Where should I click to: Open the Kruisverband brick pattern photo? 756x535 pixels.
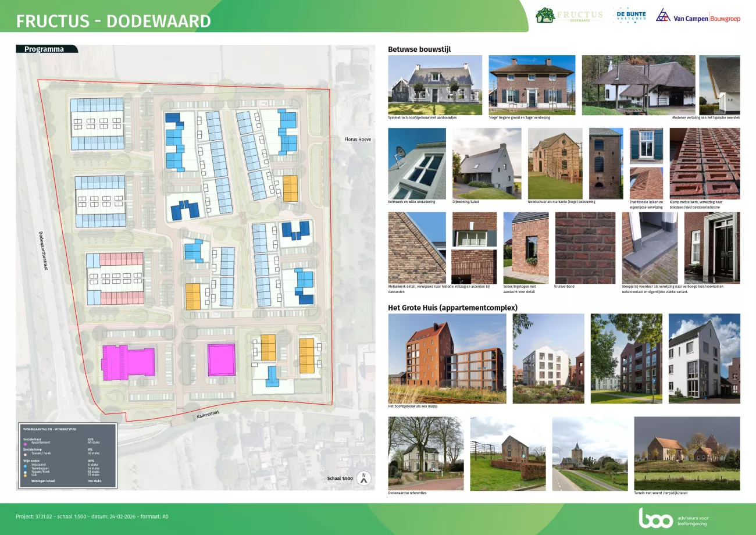[x=584, y=247]
